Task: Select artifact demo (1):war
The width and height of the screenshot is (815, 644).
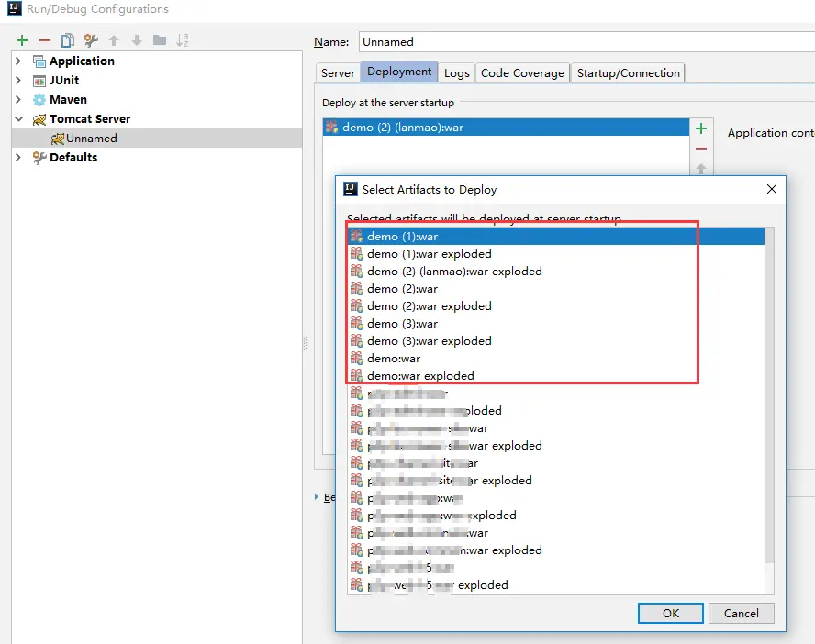Action: (555, 237)
